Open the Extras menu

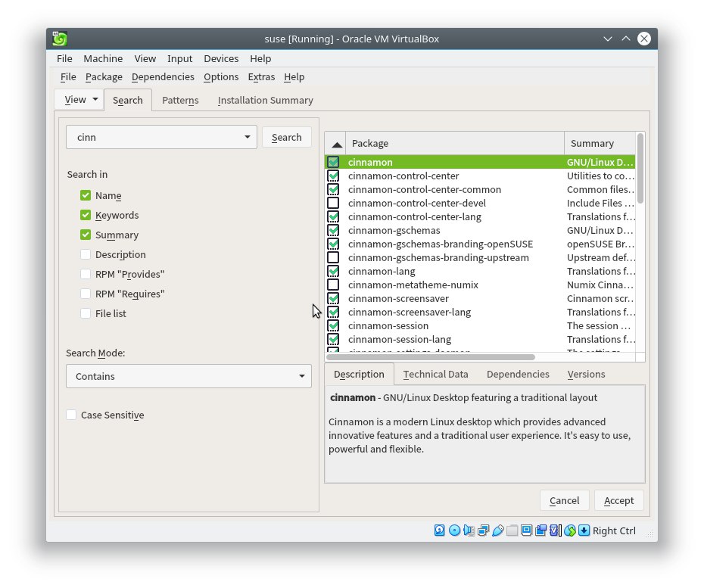pyautogui.click(x=261, y=76)
